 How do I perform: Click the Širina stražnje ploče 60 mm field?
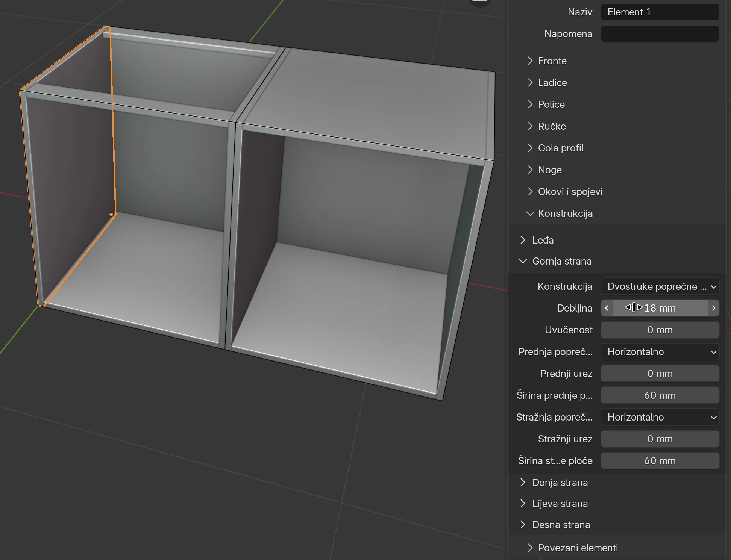660,461
